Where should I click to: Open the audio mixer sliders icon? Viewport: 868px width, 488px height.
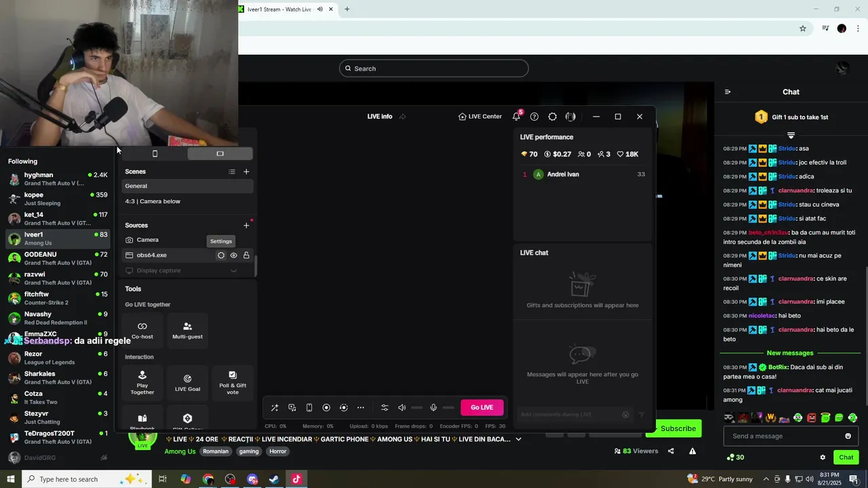(x=384, y=408)
